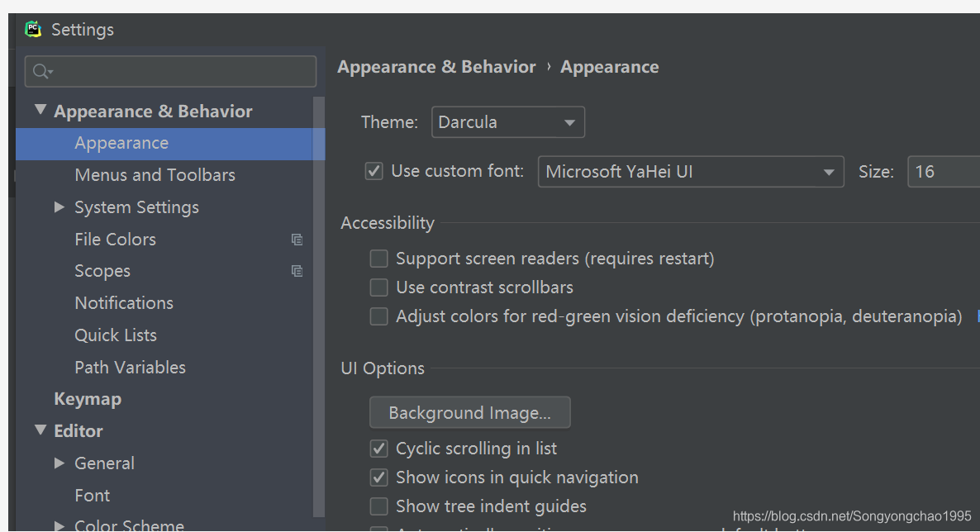Click the settings search text field
This screenshot has height=532, width=980.
182,72
